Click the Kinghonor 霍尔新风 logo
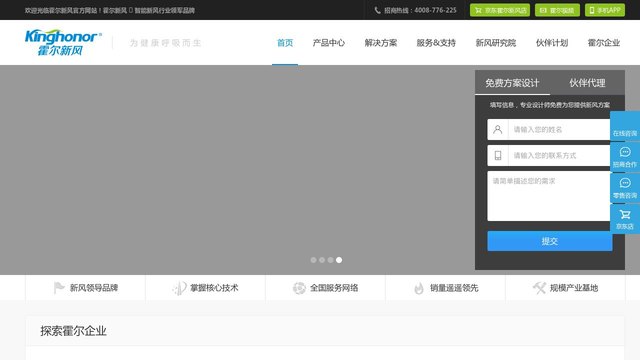This screenshot has width=640, height=360. coord(63,42)
